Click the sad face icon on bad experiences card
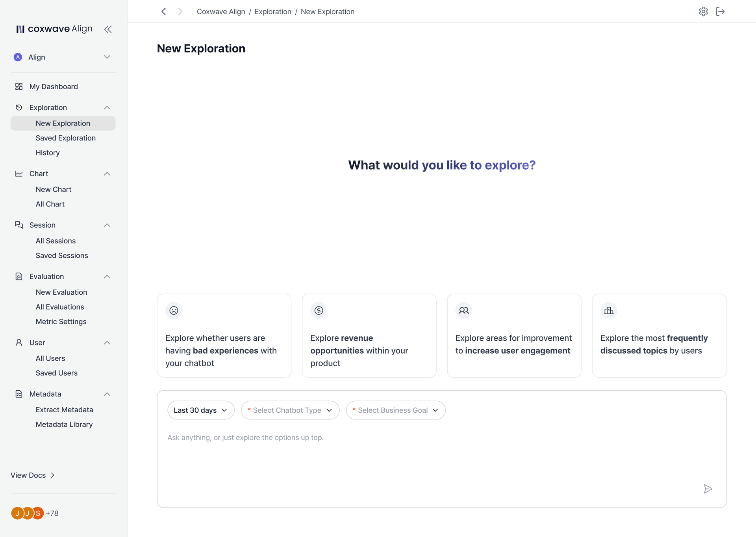The width and height of the screenshot is (756, 537). (x=174, y=310)
